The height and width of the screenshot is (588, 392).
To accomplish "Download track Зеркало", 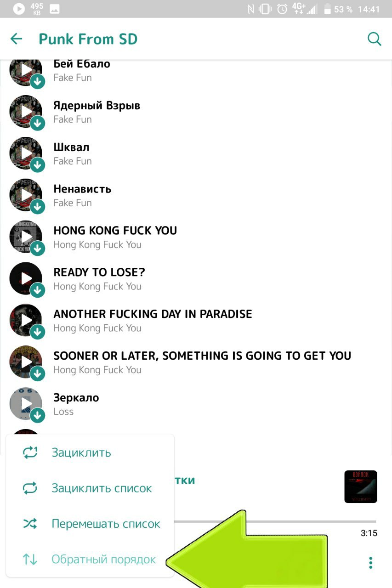I will [38, 415].
